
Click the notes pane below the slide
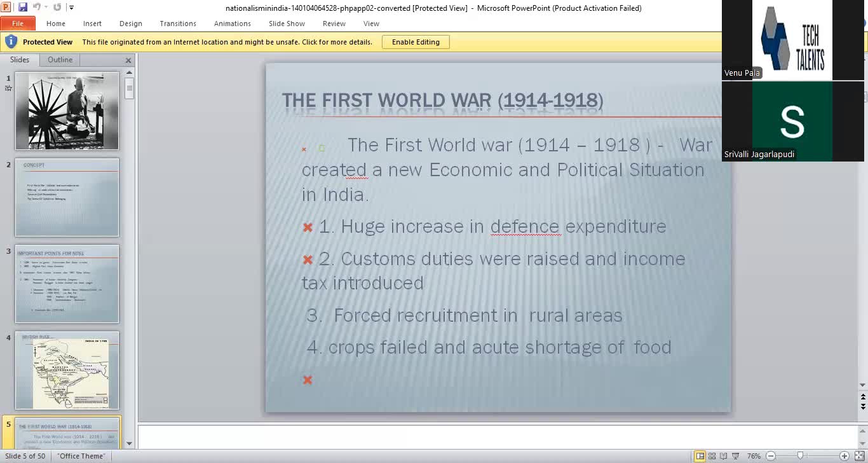(x=498, y=436)
